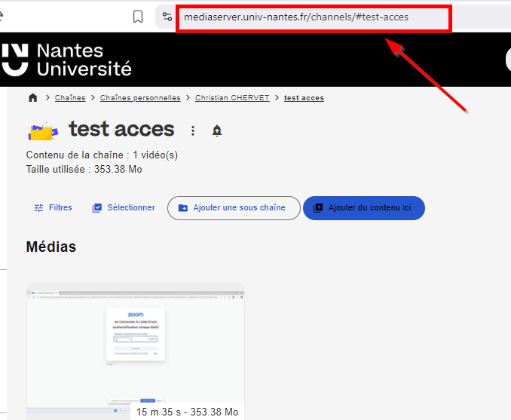Screen dimensions: 511x420
Task: Open the Zoom login video thumbnail
Action: (x=136, y=347)
